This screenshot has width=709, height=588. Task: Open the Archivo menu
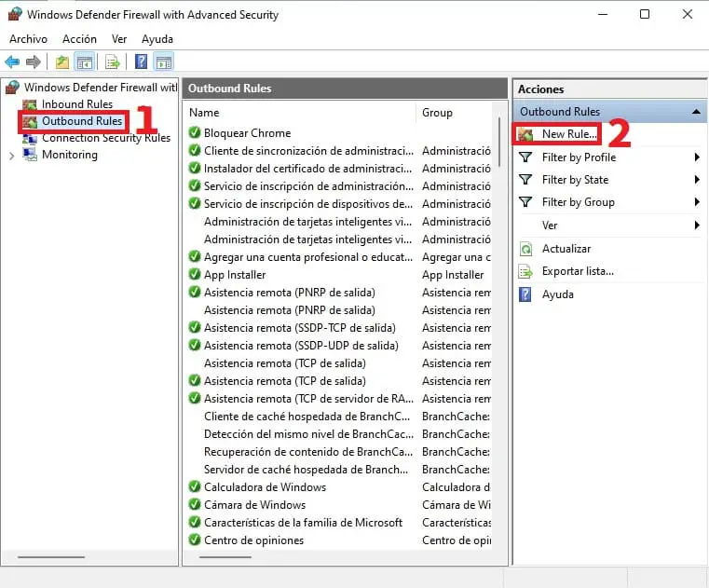28,39
